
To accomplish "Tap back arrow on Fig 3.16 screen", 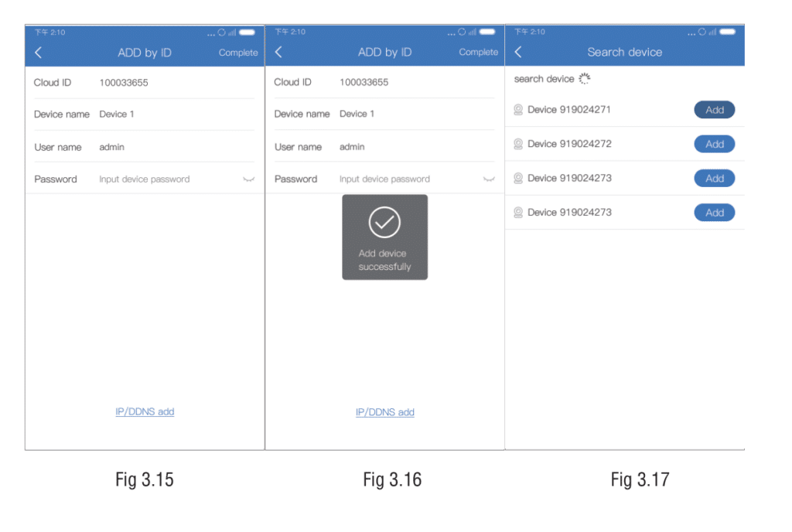I will click(x=278, y=52).
